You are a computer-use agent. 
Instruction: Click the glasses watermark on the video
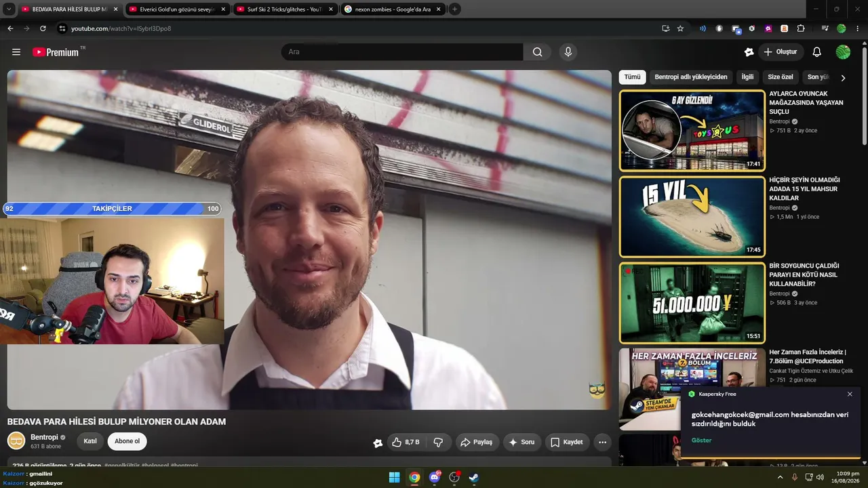(597, 390)
